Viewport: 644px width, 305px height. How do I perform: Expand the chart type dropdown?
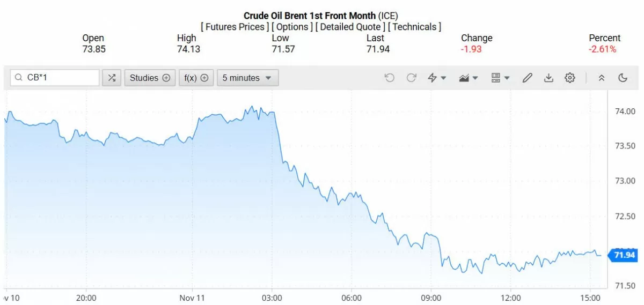tap(469, 78)
